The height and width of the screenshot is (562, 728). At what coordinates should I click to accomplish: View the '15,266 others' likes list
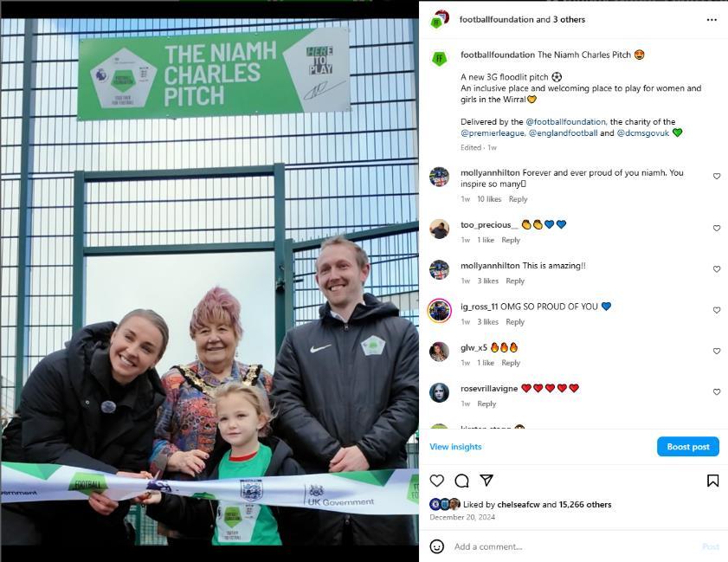(585, 504)
